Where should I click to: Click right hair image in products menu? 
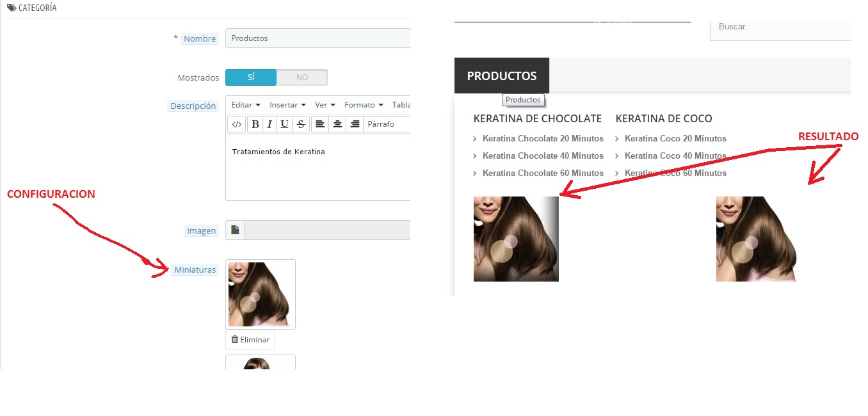click(758, 239)
